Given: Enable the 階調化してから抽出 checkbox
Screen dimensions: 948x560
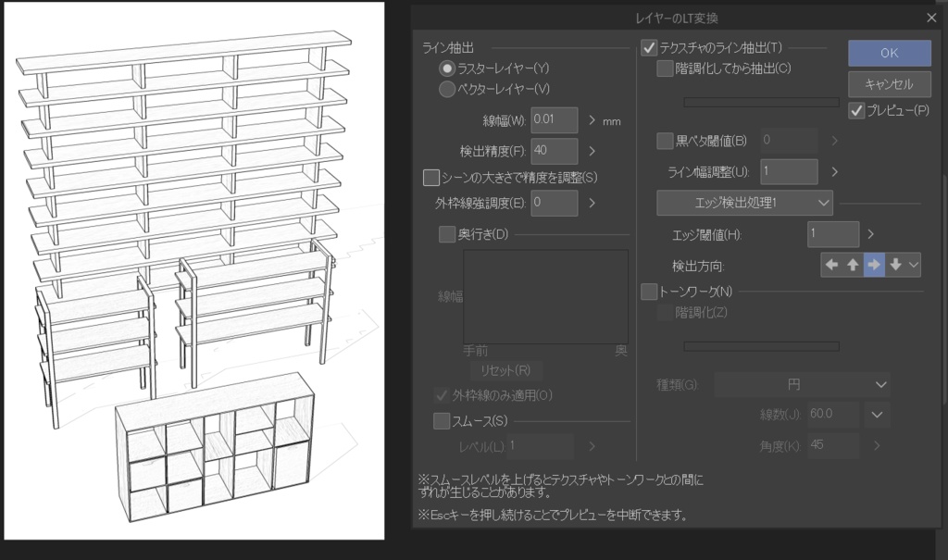Looking at the screenshot, I should [x=664, y=68].
